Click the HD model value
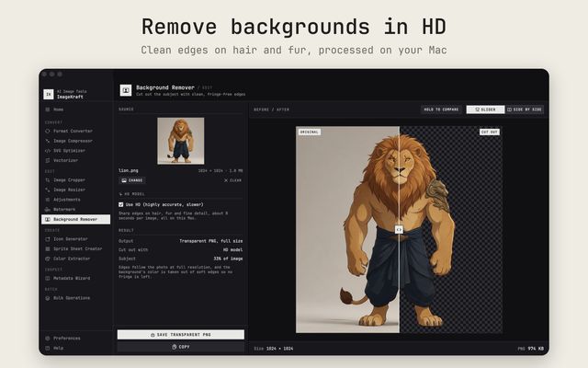Viewport: 588px width, 368px height. pyautogui.click(x=232, y=249)
